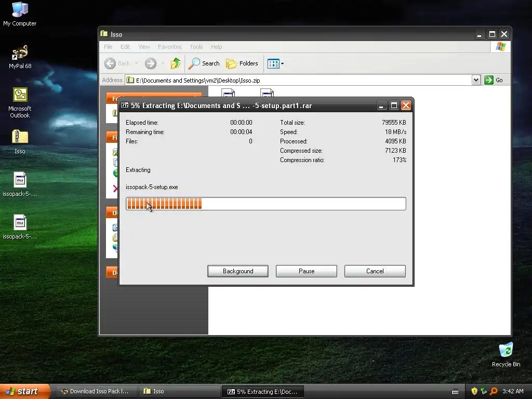This screenshot has width=532, height=399.
Task: Click the orange magnifier tray icon
Action: point(494,391)
